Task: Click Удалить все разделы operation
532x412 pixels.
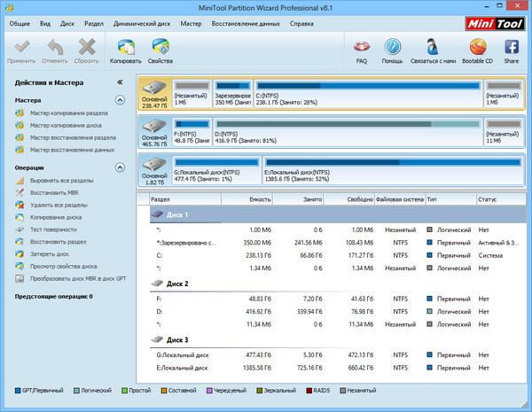Action: pyautogui.click(x=59, y=206)
